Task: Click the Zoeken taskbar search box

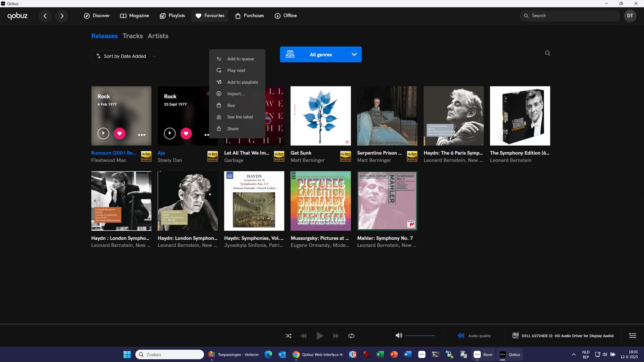Action: click(170, 355)
